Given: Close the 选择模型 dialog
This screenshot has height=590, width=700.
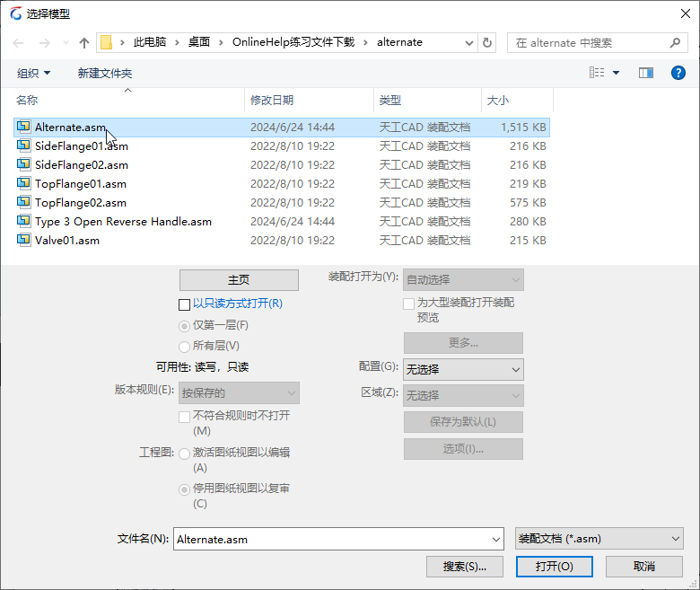Looking at the screenshot, I should coord(686,13).
